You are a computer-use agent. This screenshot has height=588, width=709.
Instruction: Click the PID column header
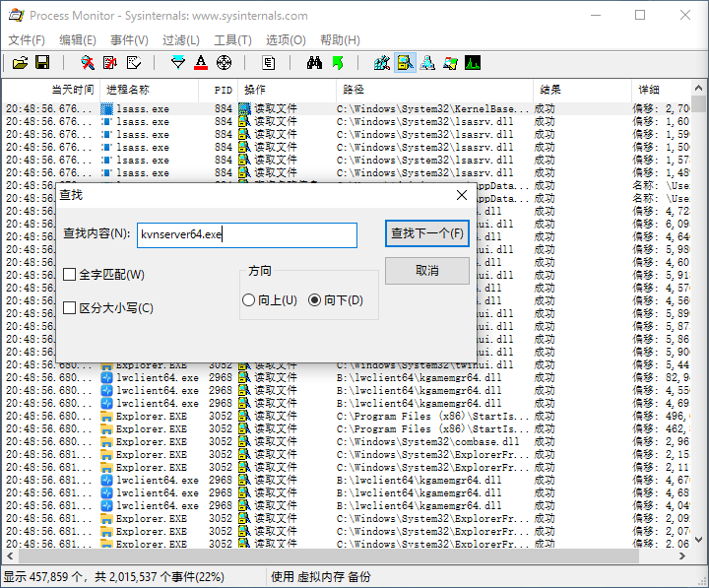219,90
